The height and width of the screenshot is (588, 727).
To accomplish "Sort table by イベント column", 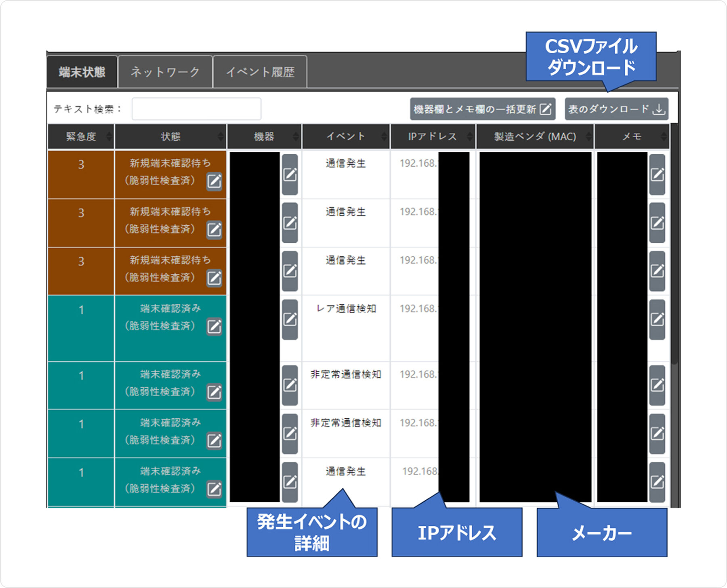I will pos(346,136).
